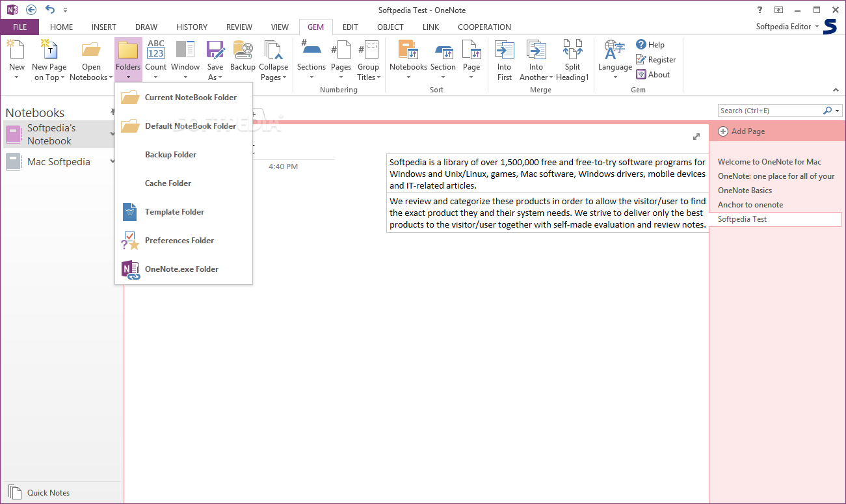Open the About gem dialog

[653, 75]
